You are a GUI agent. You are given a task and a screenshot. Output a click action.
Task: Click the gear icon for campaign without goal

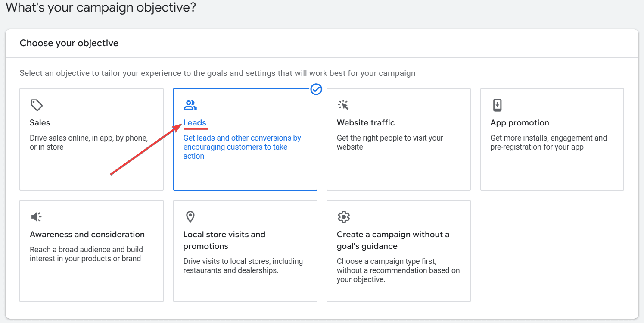point(344,216)
